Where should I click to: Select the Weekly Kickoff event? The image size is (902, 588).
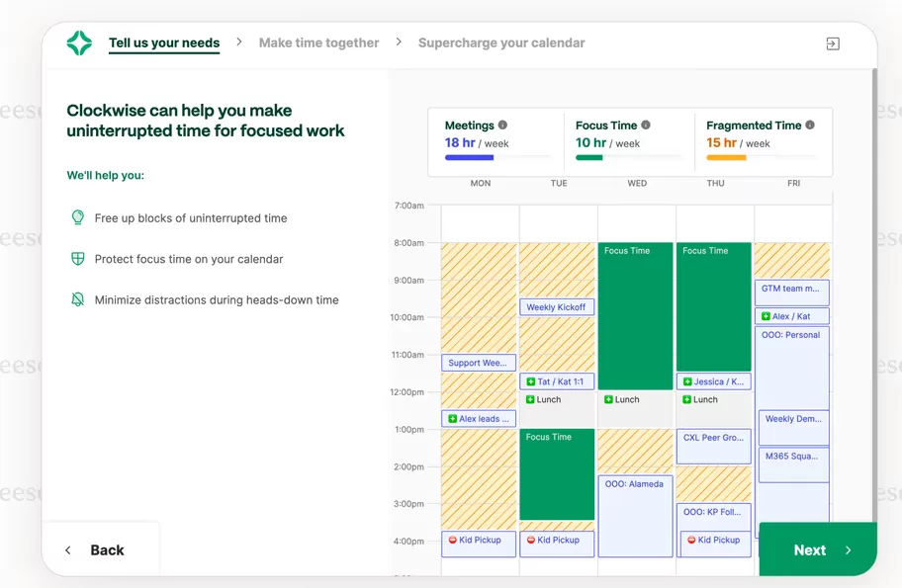pyautogui.click(x=557, y=307)
